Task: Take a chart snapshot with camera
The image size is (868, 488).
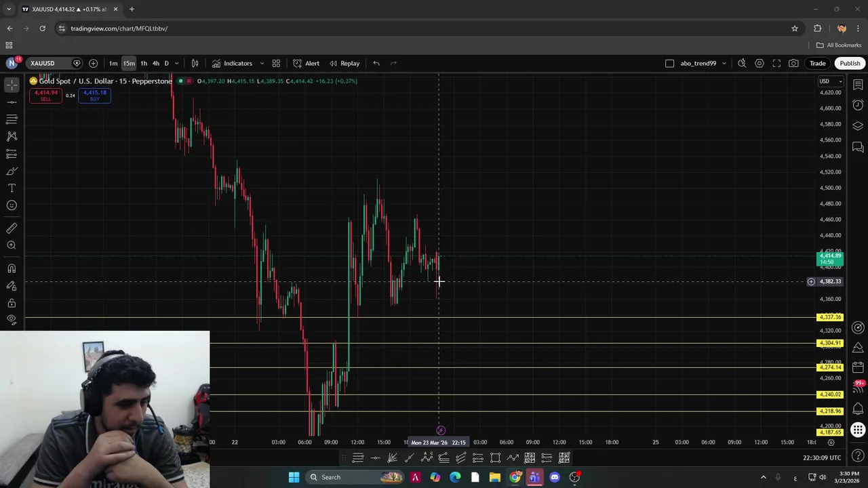Action: (793, 63)
